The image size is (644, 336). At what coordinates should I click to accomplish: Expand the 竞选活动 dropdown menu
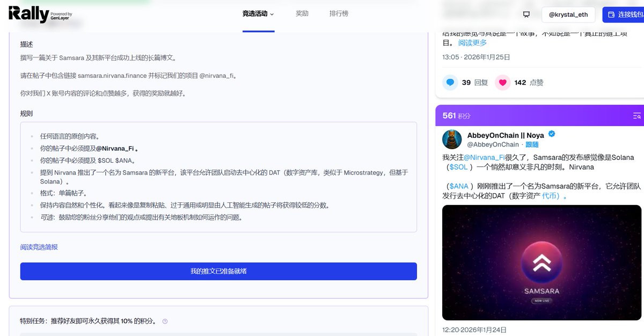click(x=258, y=14)
